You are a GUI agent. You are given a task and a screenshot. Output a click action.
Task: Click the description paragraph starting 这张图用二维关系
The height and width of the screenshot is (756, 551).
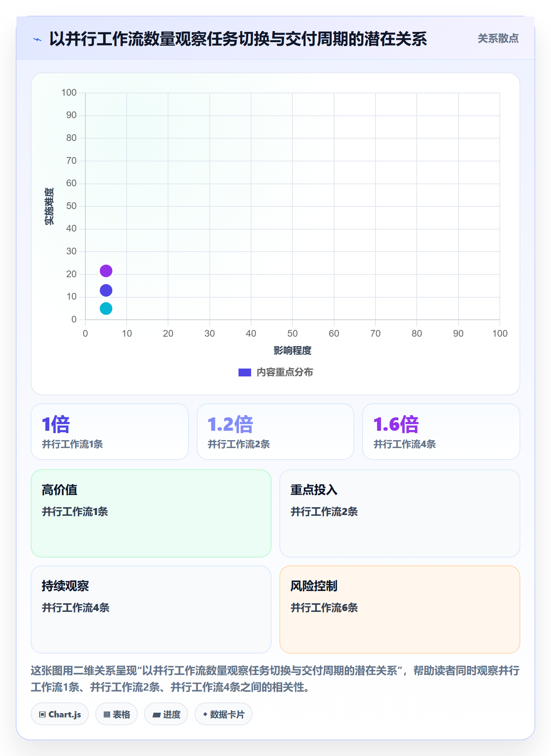point(275,679)
